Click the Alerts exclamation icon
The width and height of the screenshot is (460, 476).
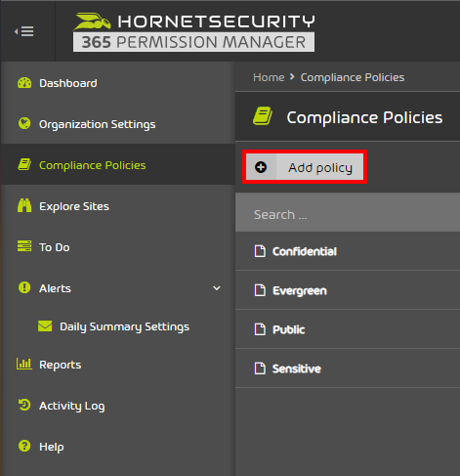tap(24, 287)
